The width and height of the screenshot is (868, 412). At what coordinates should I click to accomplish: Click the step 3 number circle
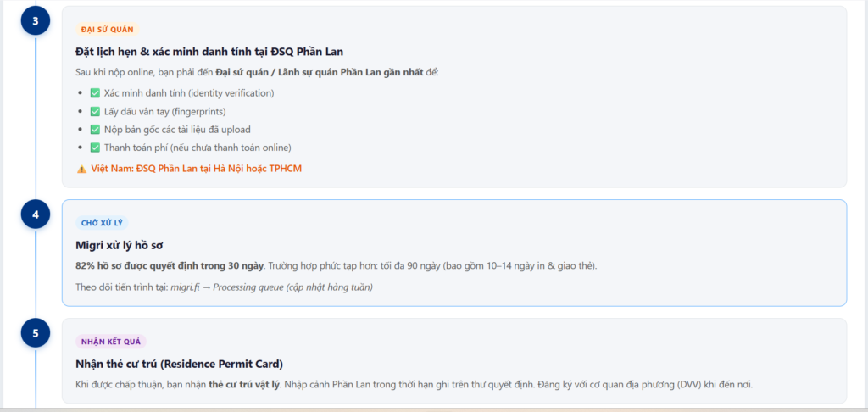pos(36,20)
